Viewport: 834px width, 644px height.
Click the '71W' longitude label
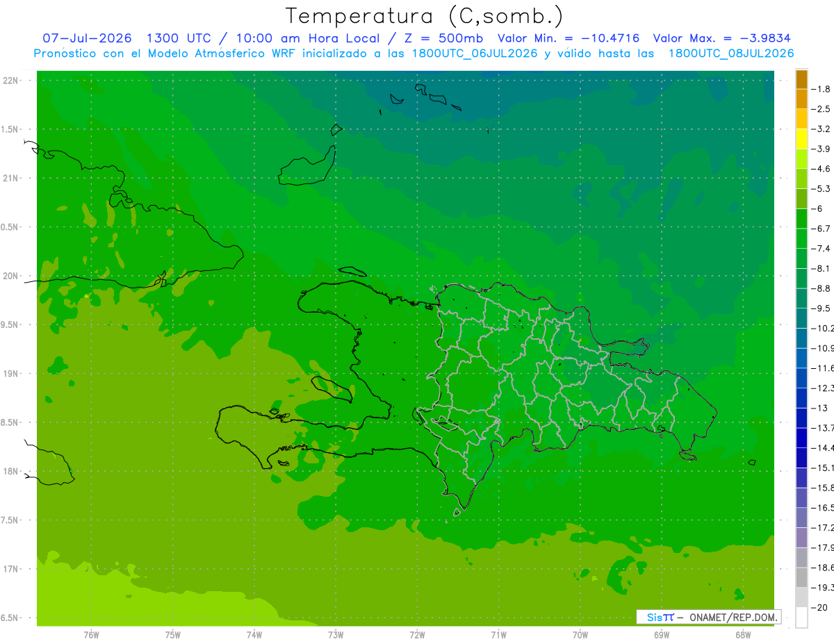[x=498, y=635]
